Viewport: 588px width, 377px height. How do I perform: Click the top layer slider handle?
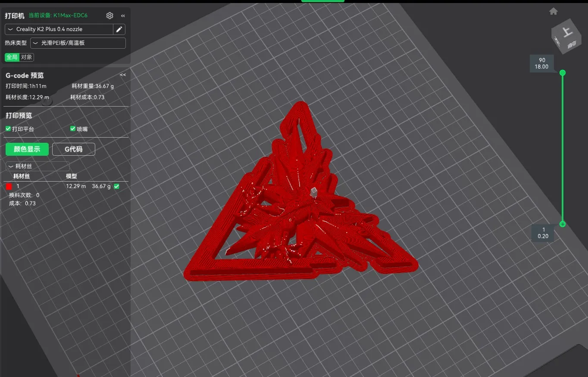click(x=562, y=73)
